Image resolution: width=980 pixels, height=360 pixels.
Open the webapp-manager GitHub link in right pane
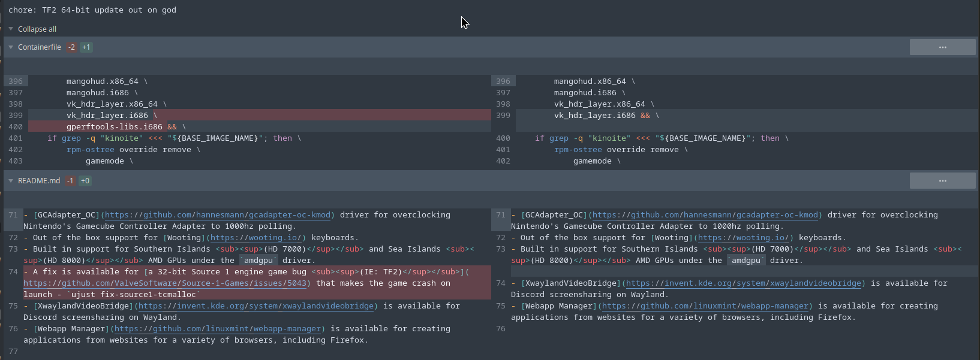click(705, 306)
